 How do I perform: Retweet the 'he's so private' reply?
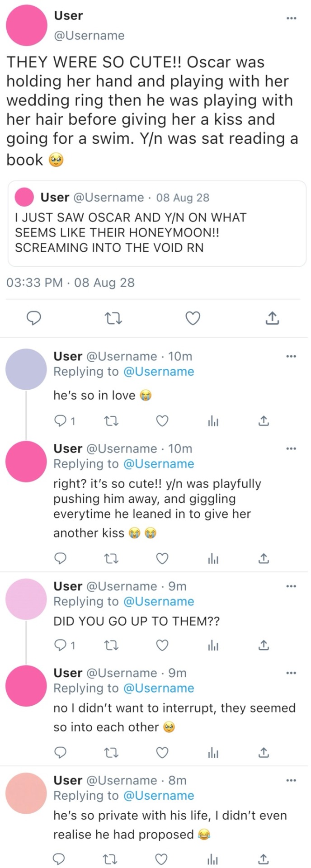click(x=111, y=859)
